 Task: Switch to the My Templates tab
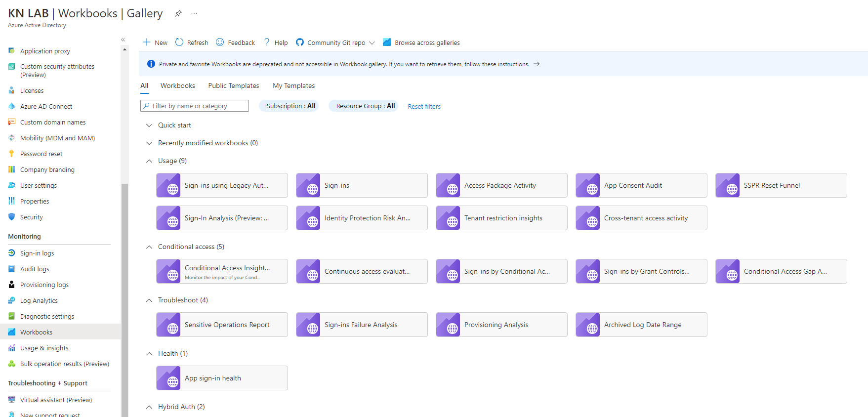pos(293,85)
